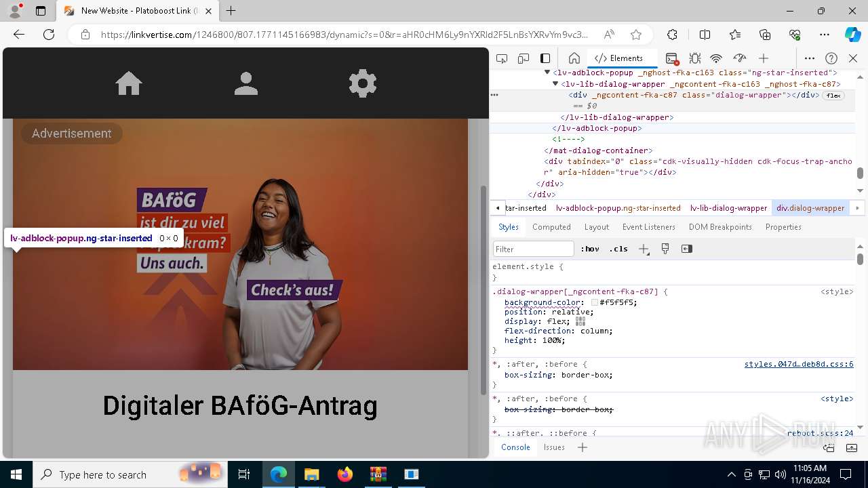
Task: Open the Issues drawer tab
Action: tap(554, 447)
